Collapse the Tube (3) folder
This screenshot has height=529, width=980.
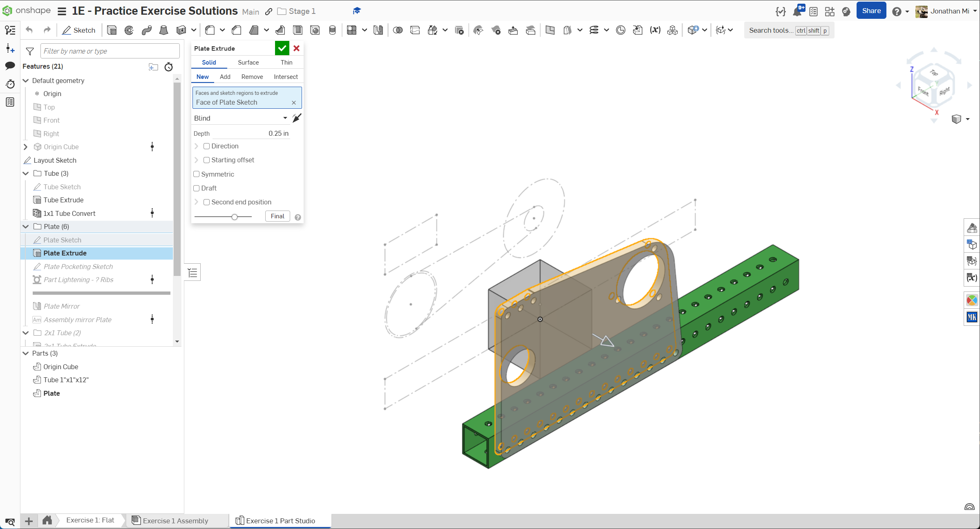[26, 173]
